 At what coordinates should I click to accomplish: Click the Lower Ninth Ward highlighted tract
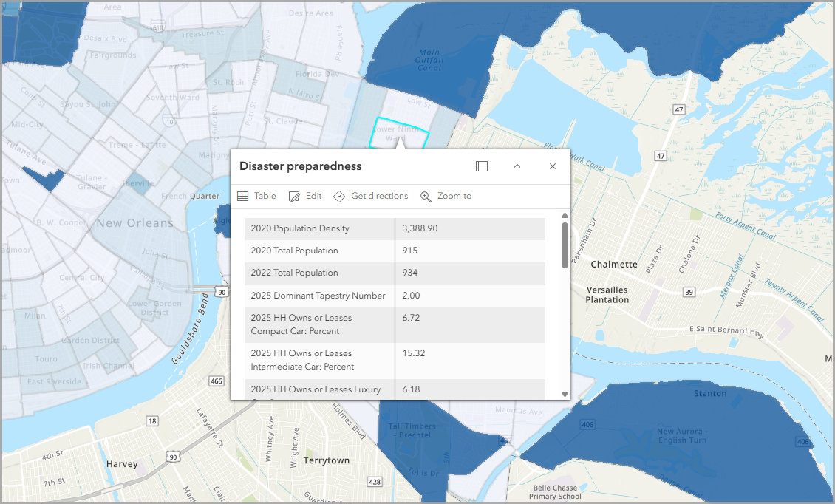399,133
